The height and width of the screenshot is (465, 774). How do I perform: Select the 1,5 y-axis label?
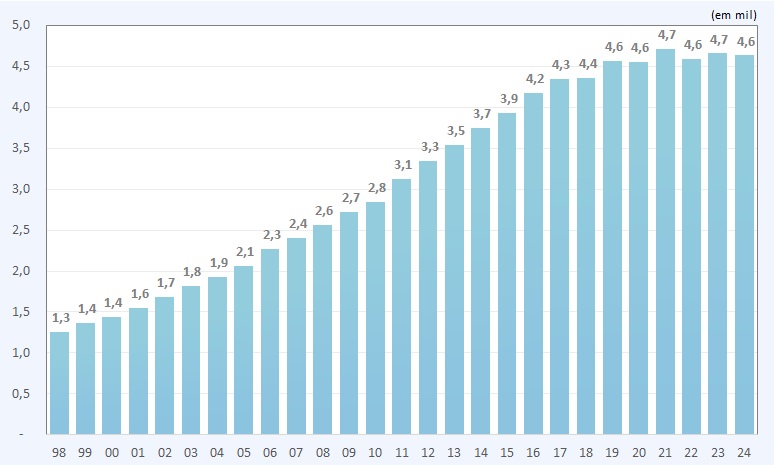click(21, 311)
